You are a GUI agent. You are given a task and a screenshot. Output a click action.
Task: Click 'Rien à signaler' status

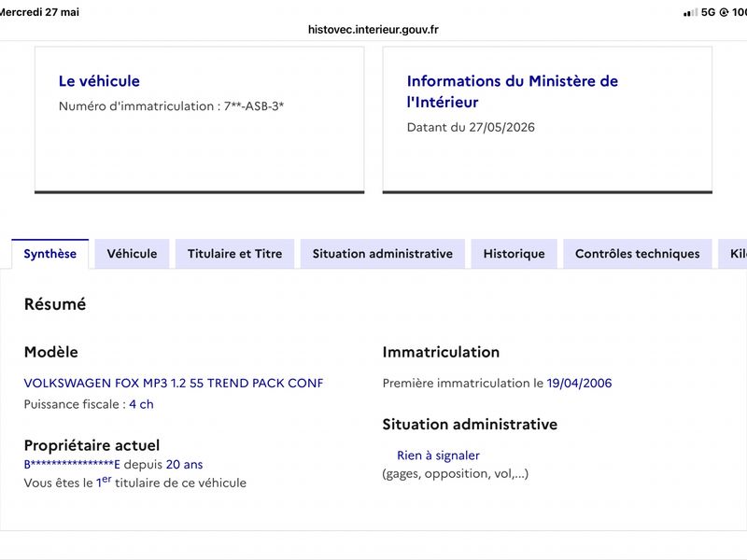click(x=438, y=455)
